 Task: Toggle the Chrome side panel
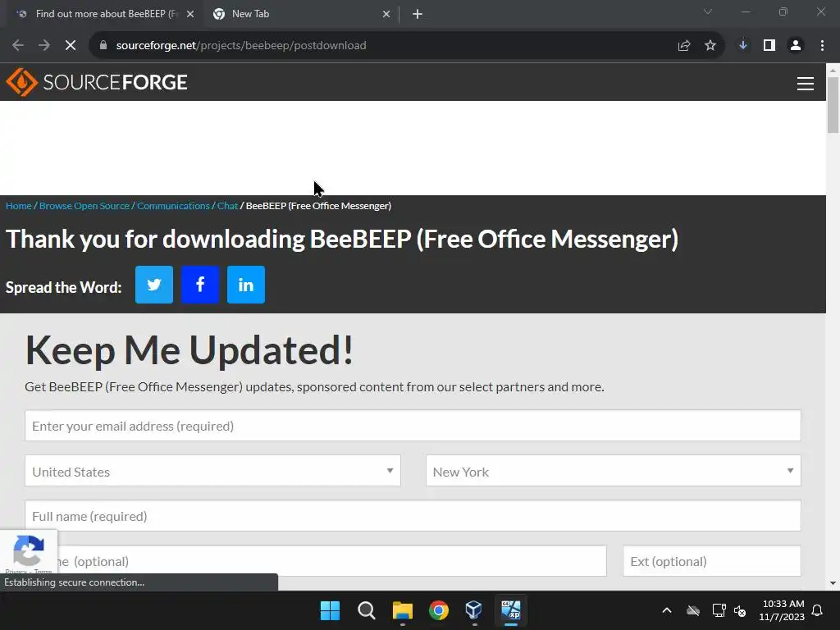pyautogui.click(x=769, y=46)
